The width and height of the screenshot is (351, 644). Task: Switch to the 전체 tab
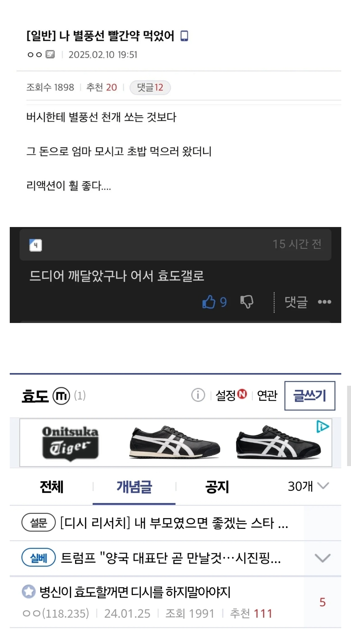point(51,487)
